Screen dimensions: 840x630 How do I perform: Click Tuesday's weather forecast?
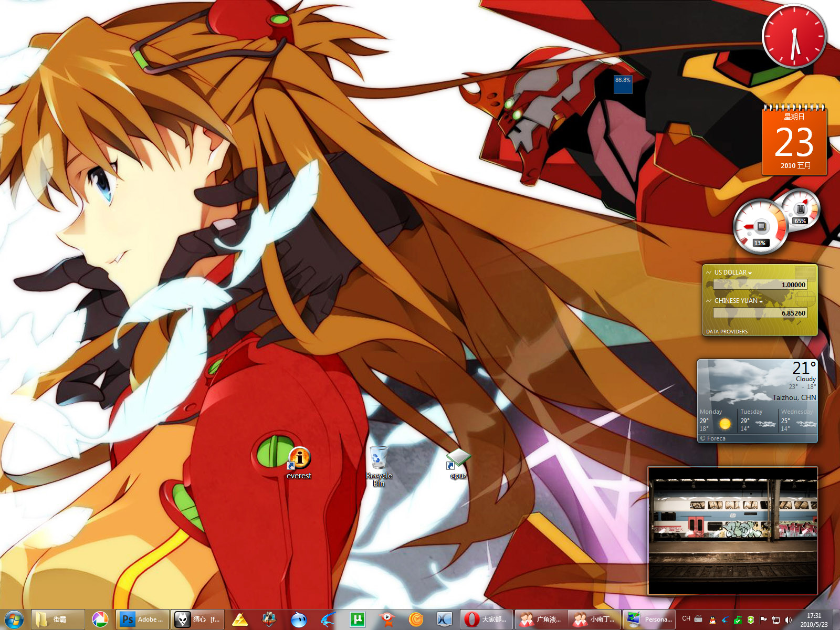coord(758,421)
